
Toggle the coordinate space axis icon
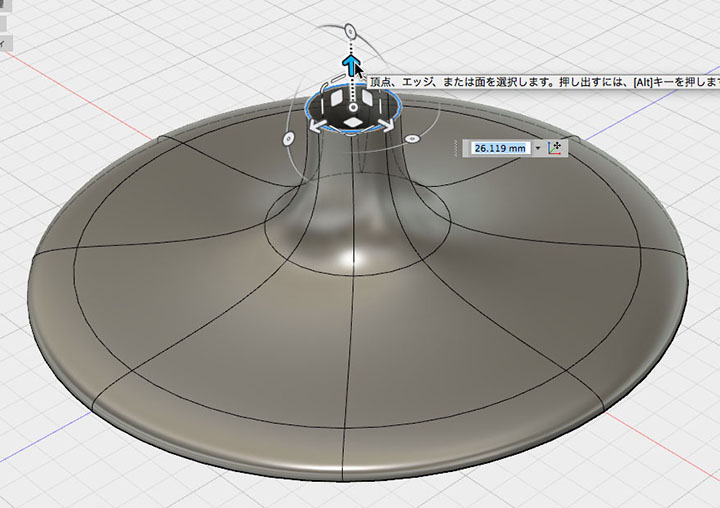555,148
